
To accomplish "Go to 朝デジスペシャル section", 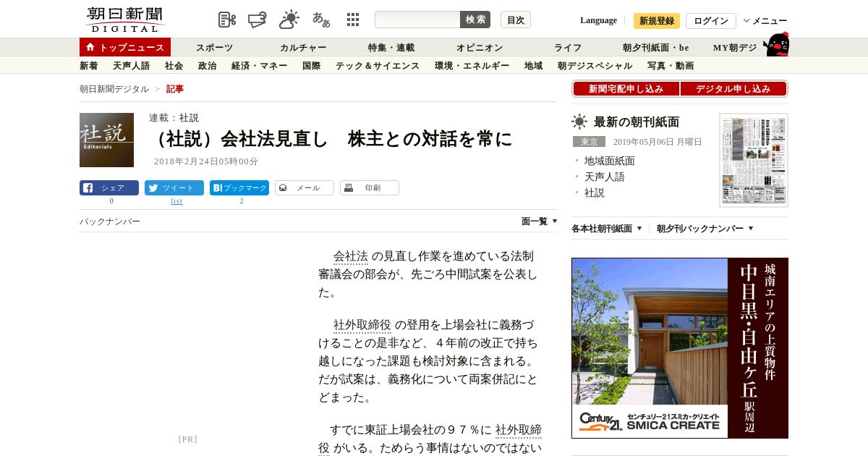I will [595, 66].
